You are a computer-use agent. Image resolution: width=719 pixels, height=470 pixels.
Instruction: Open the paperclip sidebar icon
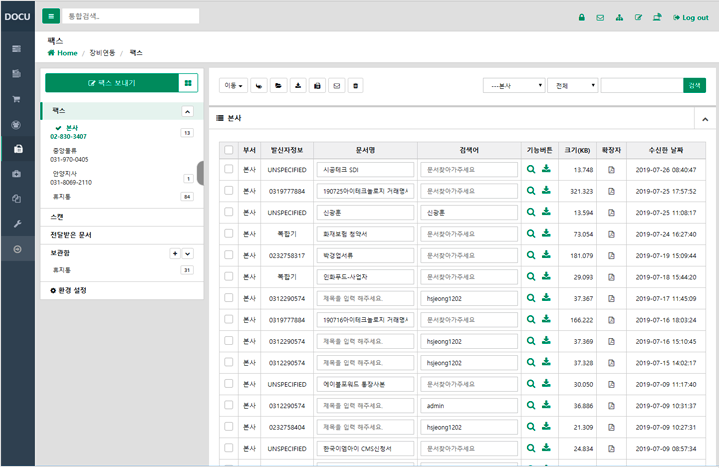17,199
